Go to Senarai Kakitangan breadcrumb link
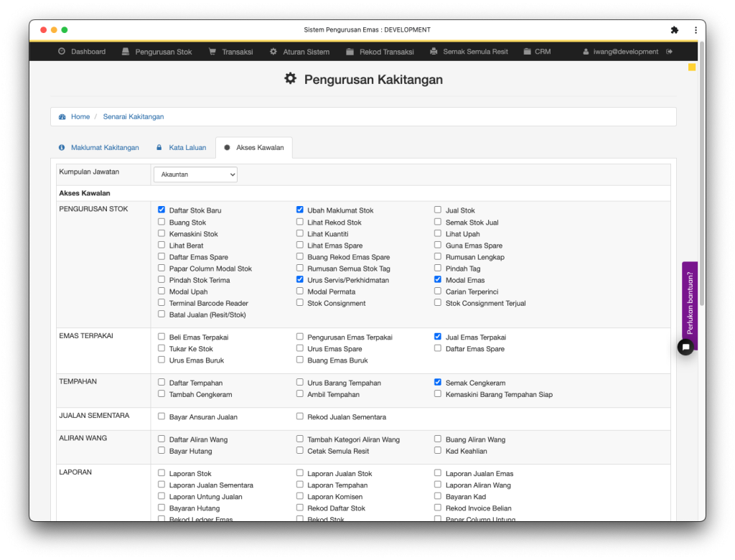 pos(134,116)
